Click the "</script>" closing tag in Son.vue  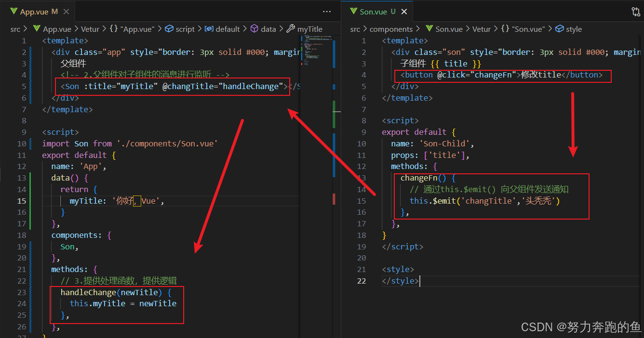402,247
